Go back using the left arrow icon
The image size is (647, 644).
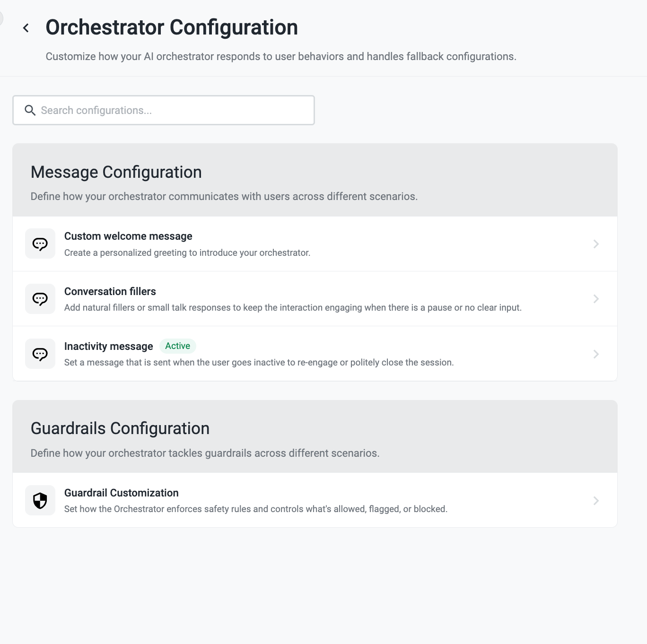pyautogui.click(x=26, y=28)
